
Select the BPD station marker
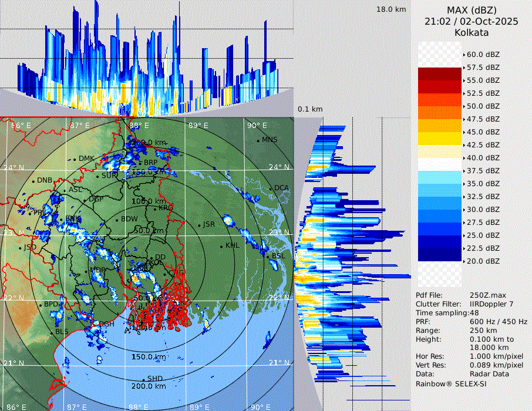click(41, 305)
